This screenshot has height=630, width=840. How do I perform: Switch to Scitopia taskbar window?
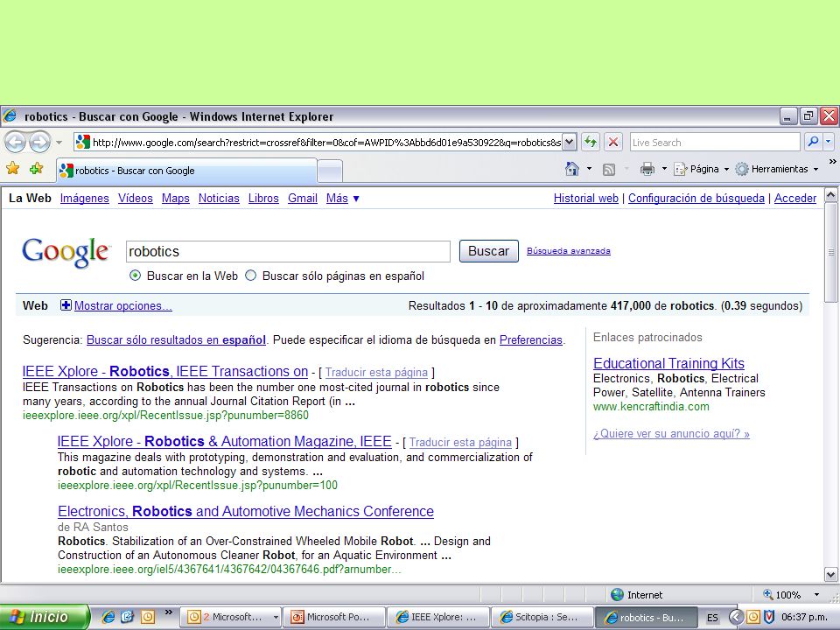pyautogui.click(x=542, y=617)
